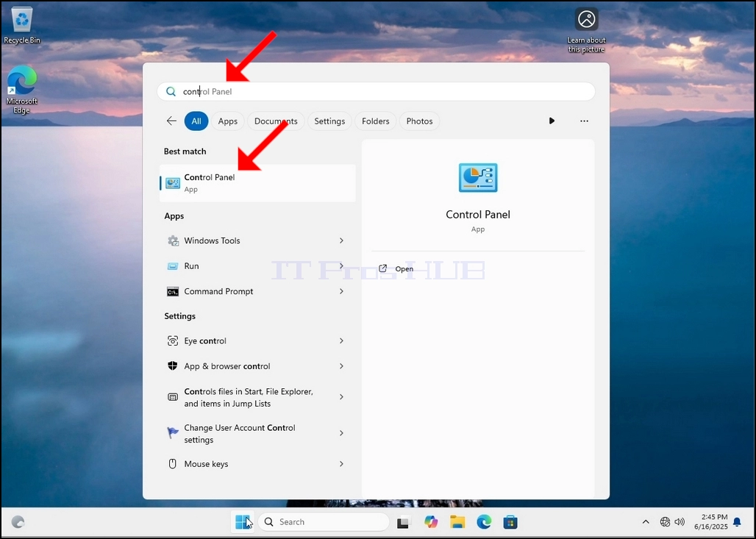756x539 pixels.
Task: Select the All filter tab
Action: [x=196, y=121]
